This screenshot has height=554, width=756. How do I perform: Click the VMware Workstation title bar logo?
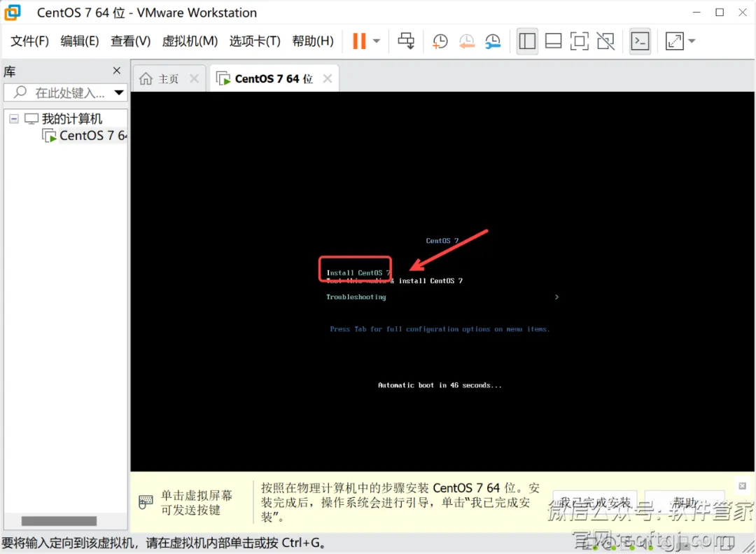pos(13,13)
